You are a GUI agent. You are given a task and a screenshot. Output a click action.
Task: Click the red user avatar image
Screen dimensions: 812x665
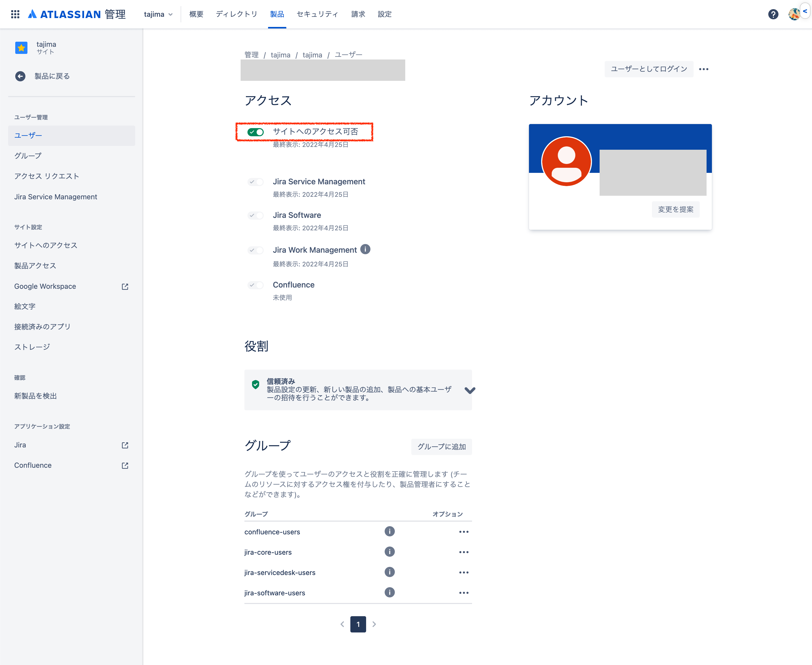pos(566,161)
